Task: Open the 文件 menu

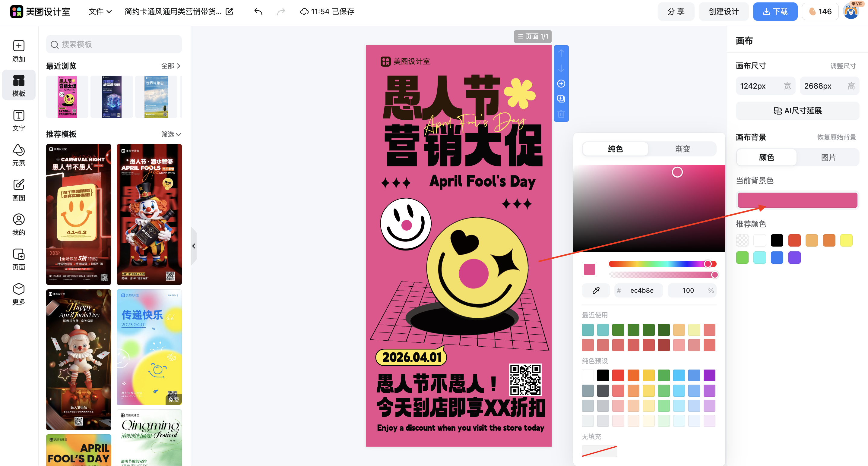Action: [99, 11]
